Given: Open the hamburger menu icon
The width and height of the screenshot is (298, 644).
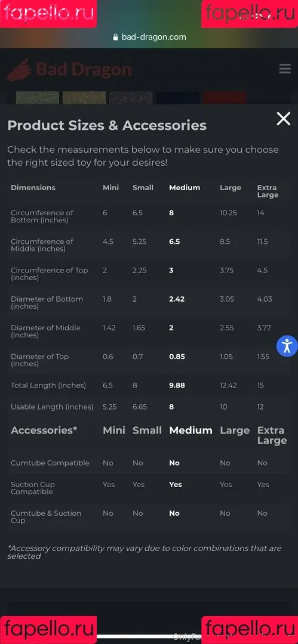Looking at the screenshot, I should click(x=285, y=69).
